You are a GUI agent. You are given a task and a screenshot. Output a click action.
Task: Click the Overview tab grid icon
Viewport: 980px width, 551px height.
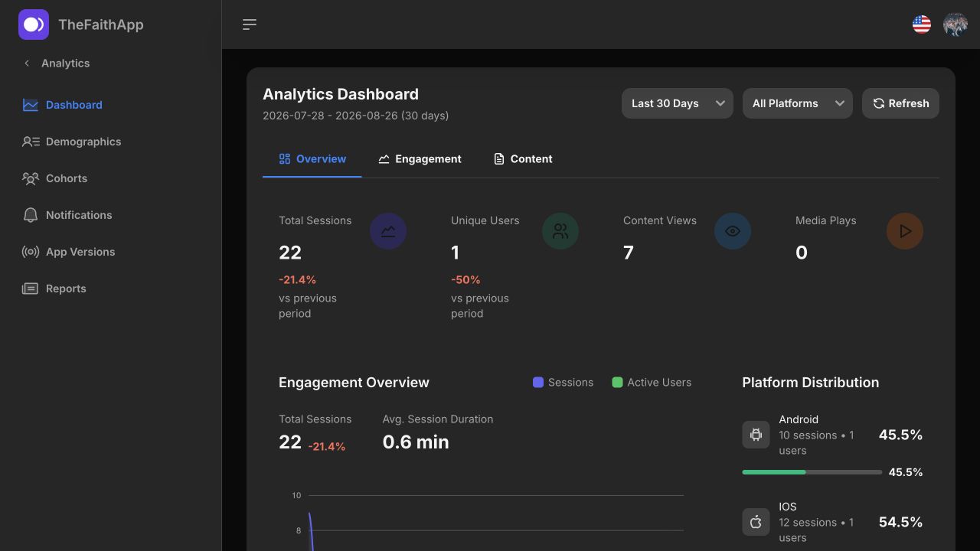285,159
